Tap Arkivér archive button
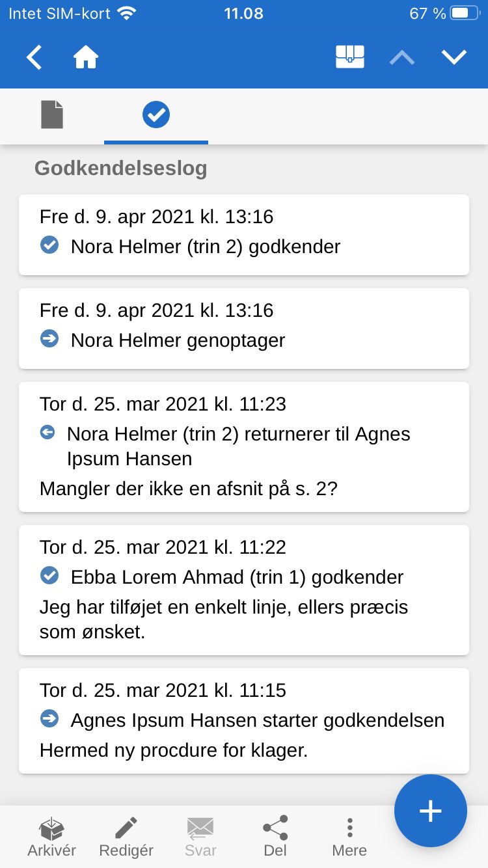 click(x=52, y=837)
